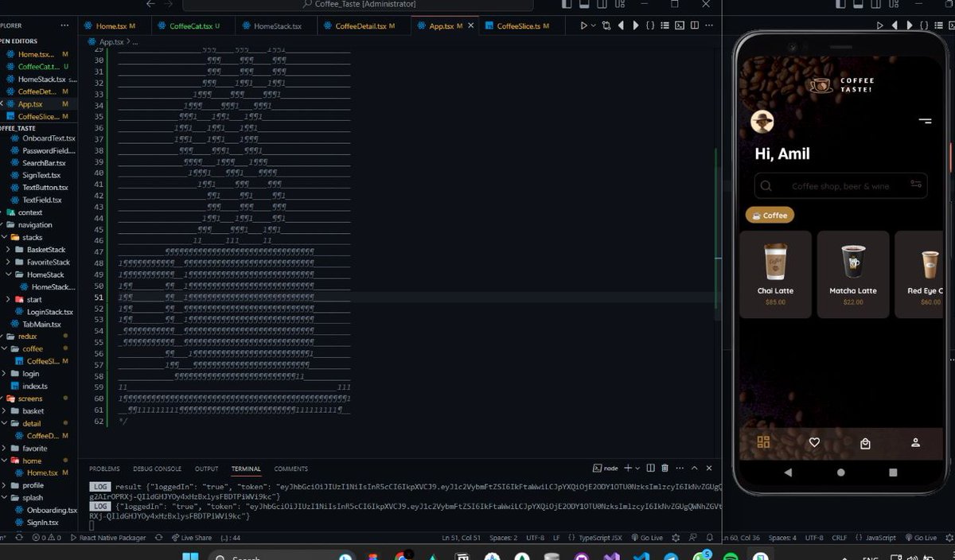Click the Run Code play button in the editor
The height and width of the screenshot is (560, 955).
584,25
